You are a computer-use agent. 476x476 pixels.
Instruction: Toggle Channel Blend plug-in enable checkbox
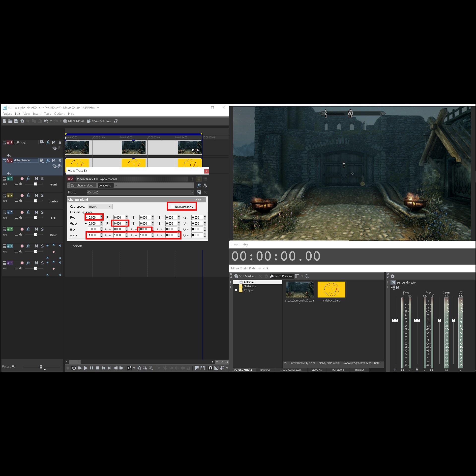(72, 185)
